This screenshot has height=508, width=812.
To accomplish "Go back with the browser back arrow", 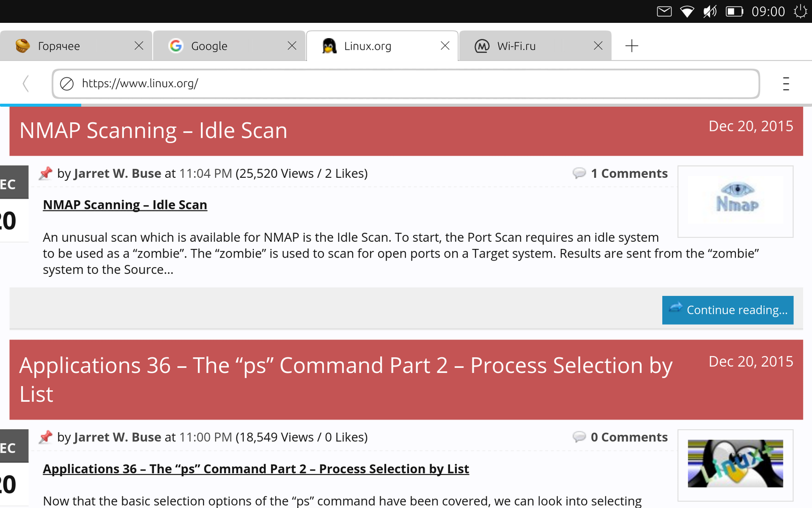I will tap(26, 83).
